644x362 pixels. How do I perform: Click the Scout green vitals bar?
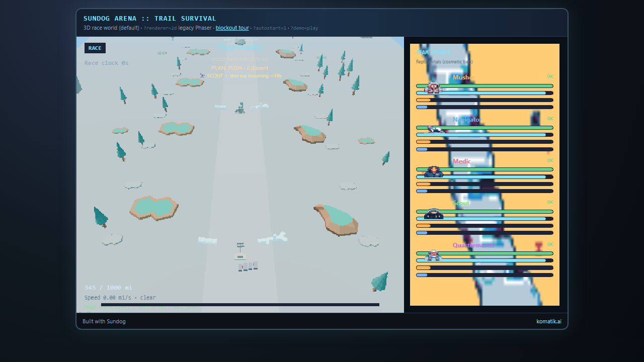[485, 212]
